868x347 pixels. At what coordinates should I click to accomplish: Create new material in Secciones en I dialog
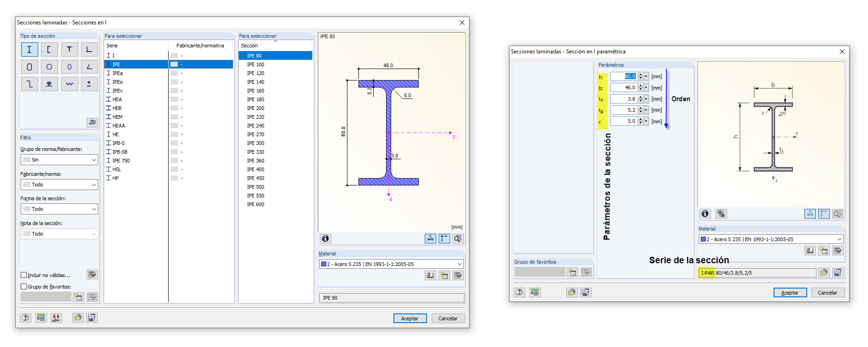pyautogui.click(x=444, y=275)
